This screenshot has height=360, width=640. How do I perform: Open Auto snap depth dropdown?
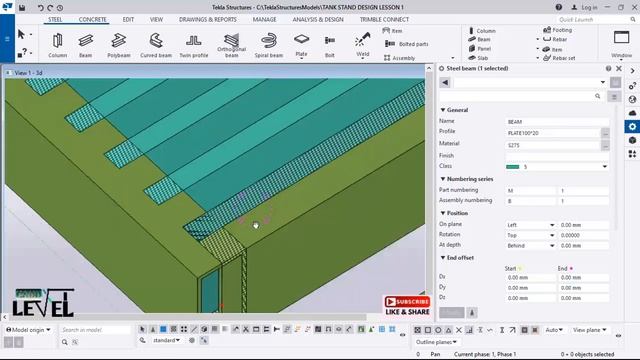[554, 330]
